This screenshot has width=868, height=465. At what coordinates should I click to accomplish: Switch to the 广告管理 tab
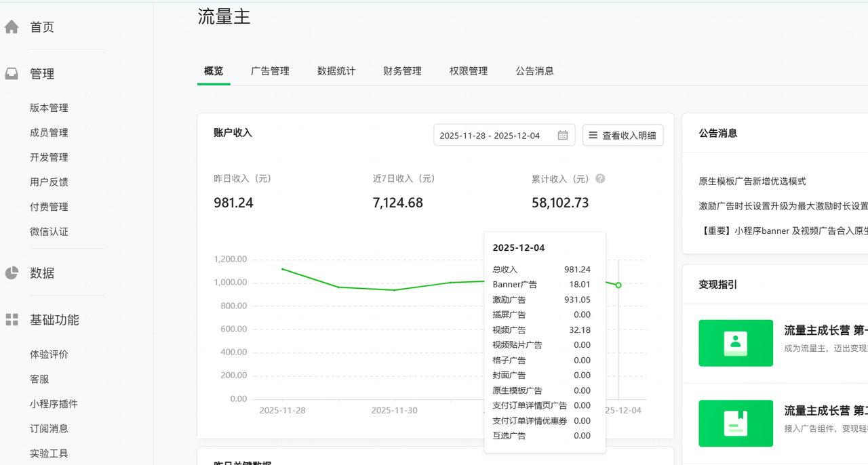(270, 71)
